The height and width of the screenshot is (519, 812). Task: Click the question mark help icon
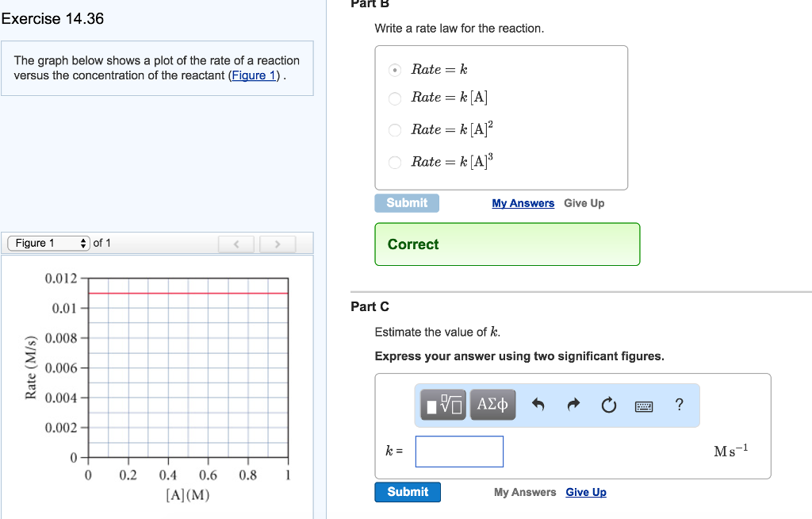(x=679, y=405)
